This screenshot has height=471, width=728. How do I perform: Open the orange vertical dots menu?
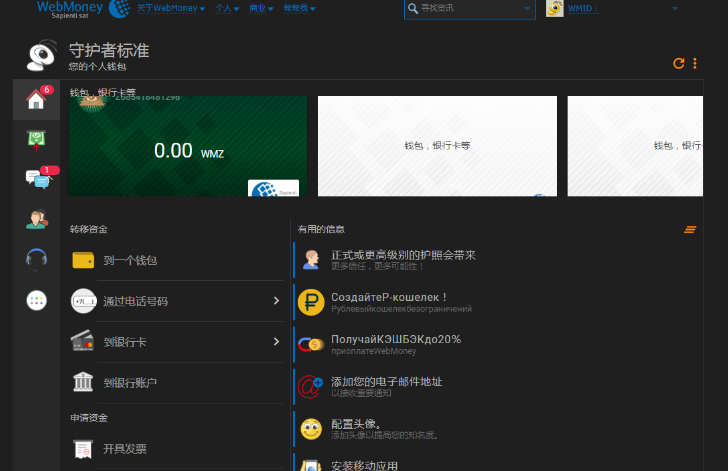pos(695,63)
